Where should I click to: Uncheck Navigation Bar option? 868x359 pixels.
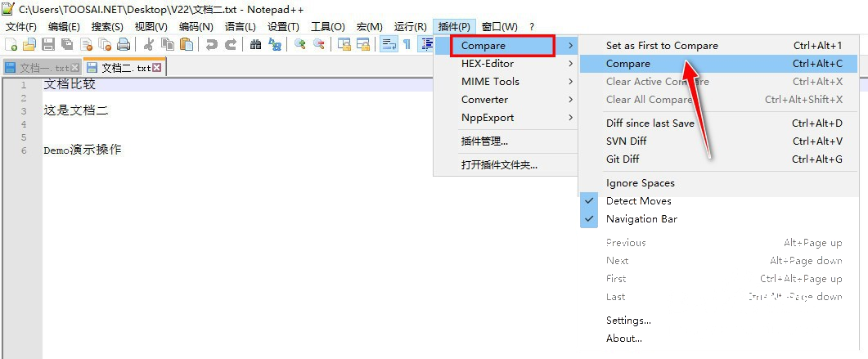pyautogui.click(x=718, y=219)
